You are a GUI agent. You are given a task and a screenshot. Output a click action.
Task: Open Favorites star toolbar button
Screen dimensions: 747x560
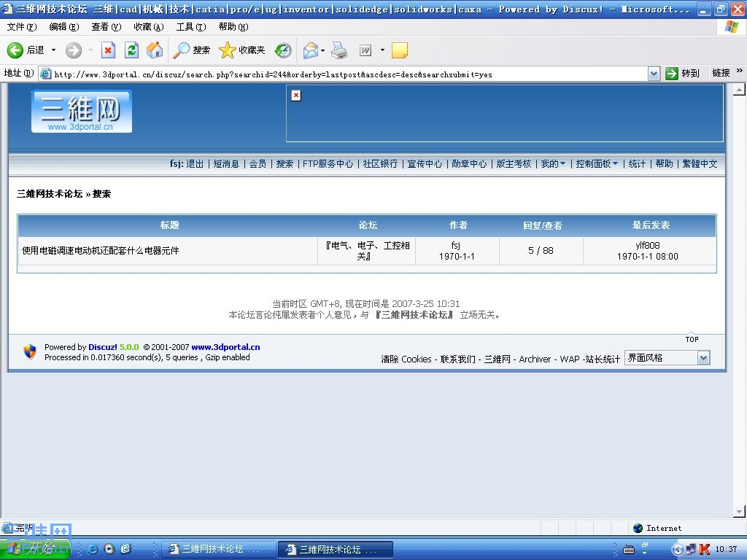[242, 50]
